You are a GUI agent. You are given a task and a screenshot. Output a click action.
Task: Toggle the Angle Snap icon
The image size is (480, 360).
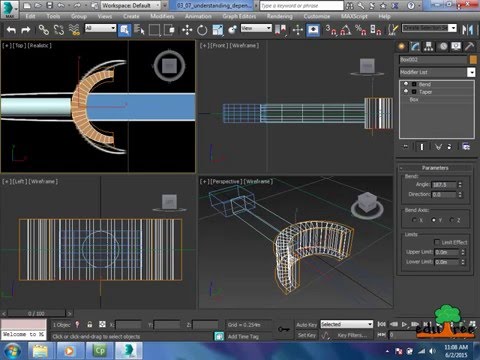pyautogui.click(x=346, y=30)
